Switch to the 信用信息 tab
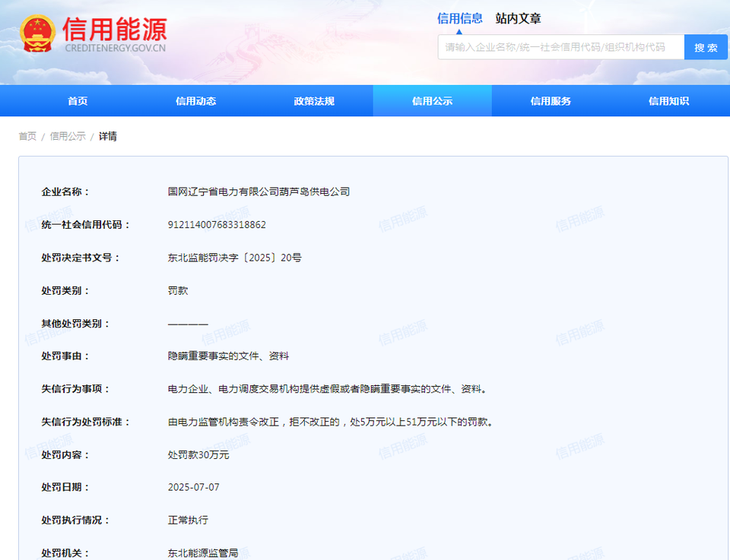This screenshot has width=730, height=560. coord(459,17)
